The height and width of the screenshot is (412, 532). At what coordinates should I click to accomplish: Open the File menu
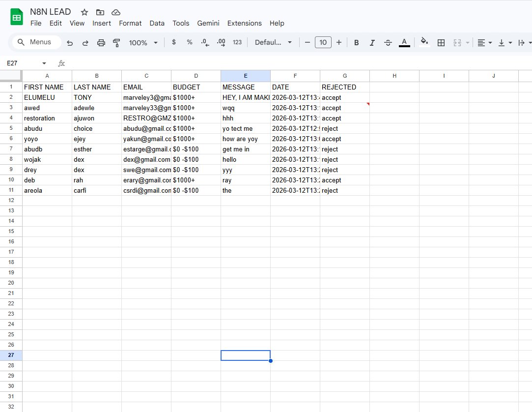(x=36, y=23)
